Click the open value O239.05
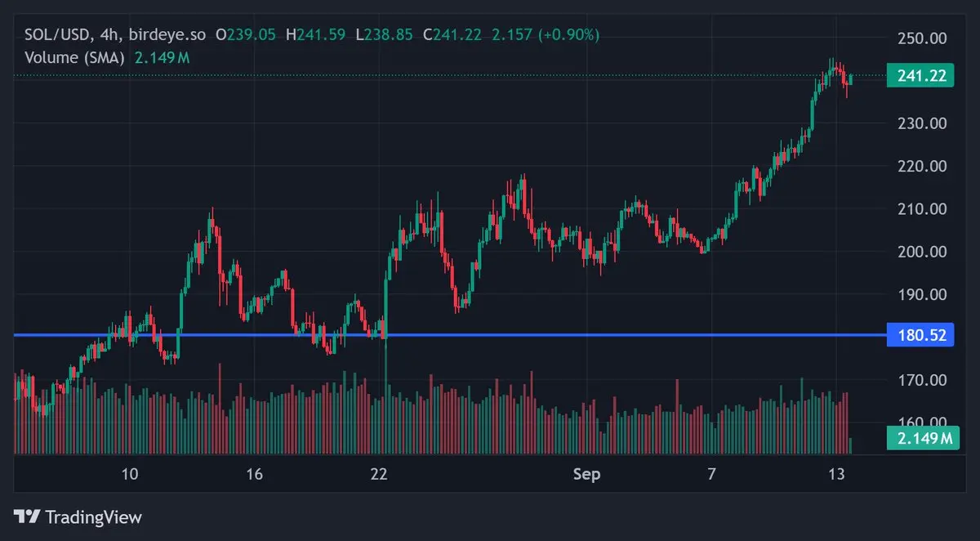This screenshot has width=980, height=541. [x=246, y=35]
